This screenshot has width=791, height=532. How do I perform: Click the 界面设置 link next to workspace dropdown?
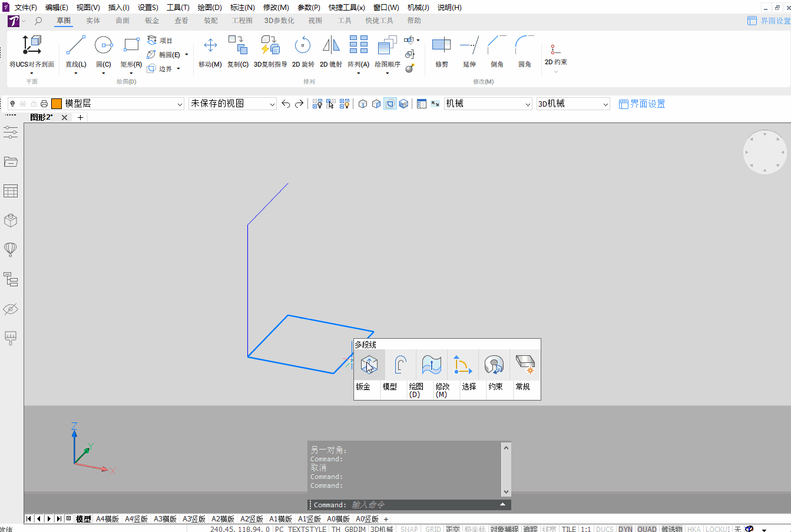pos(642,104)
